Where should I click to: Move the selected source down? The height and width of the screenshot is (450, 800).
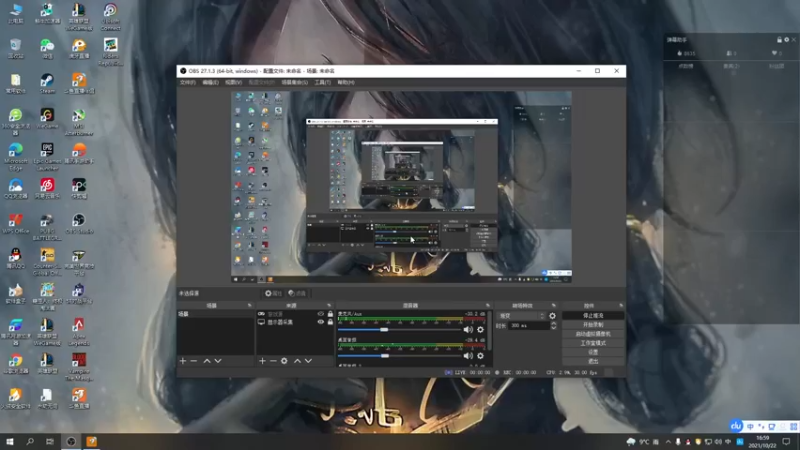[308, 361]
